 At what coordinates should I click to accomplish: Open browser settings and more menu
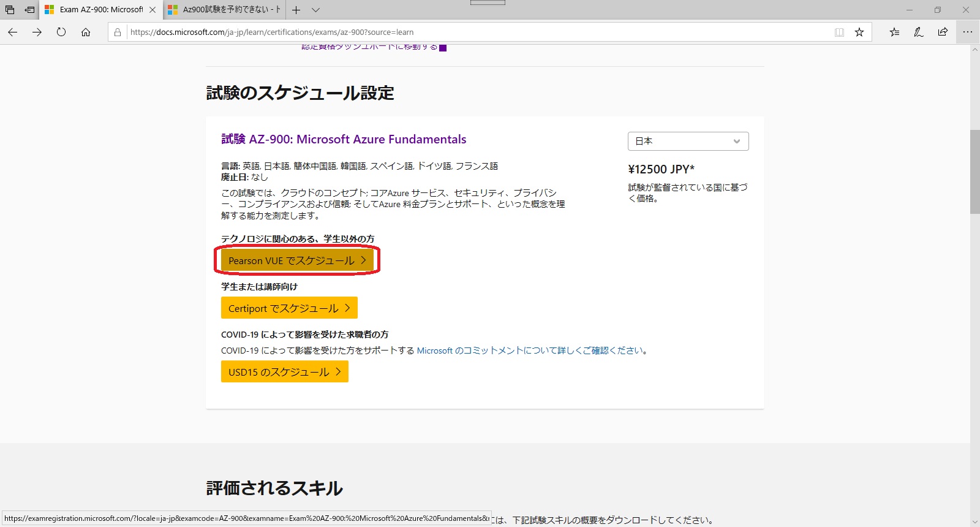(x=968, y=32)
